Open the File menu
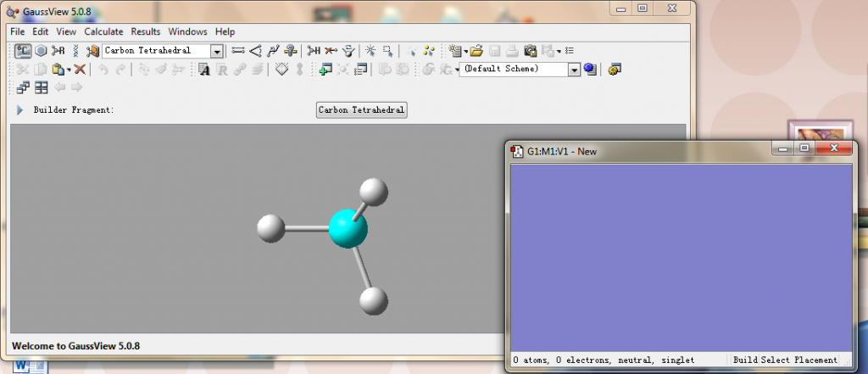The image size is (868, 374). (x=18, y=31)
